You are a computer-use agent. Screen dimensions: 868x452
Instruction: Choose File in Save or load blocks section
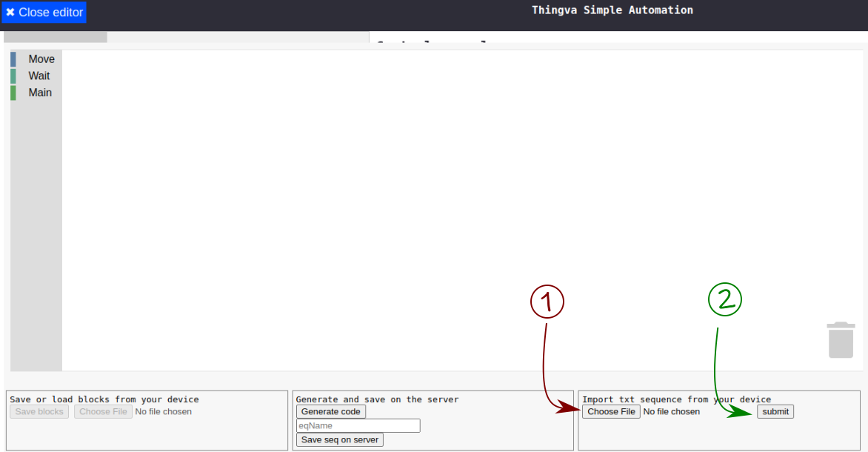pos(103,411)
